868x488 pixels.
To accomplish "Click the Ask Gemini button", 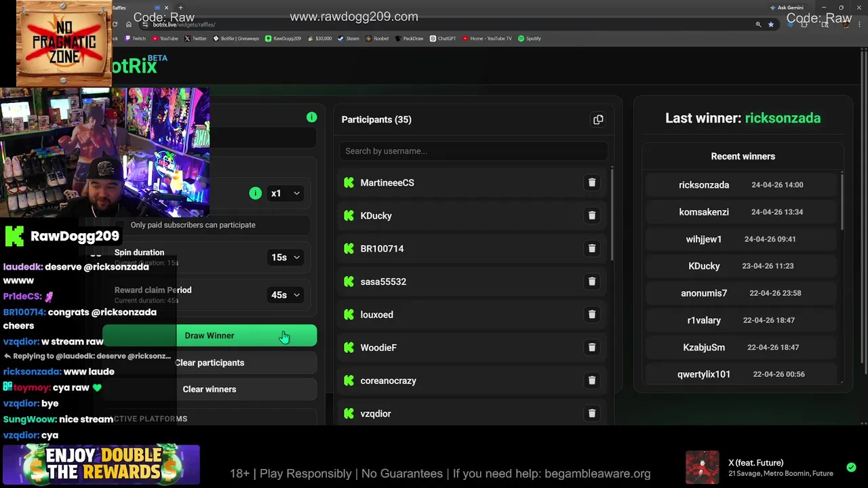I will coord(787,7).
